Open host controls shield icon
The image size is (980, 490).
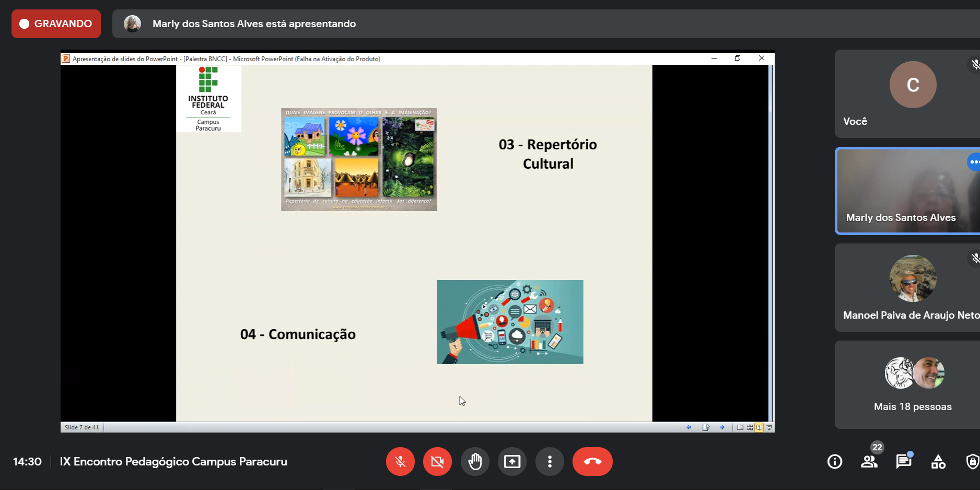tap(972, 462)
